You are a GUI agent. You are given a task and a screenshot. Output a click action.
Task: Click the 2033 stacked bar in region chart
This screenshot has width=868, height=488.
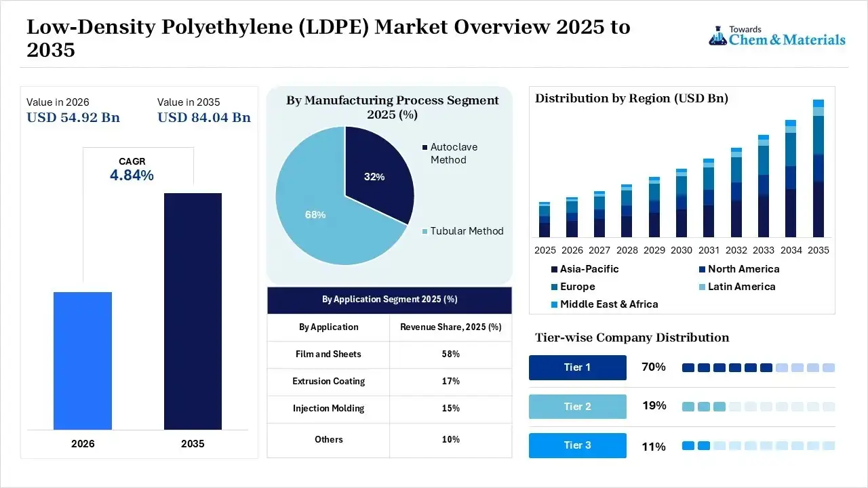(764, 186)
